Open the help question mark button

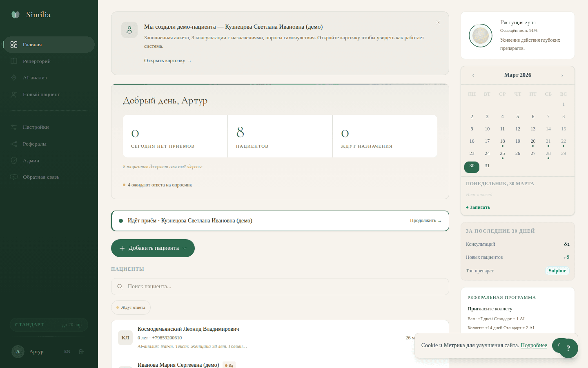coord(568,348)
